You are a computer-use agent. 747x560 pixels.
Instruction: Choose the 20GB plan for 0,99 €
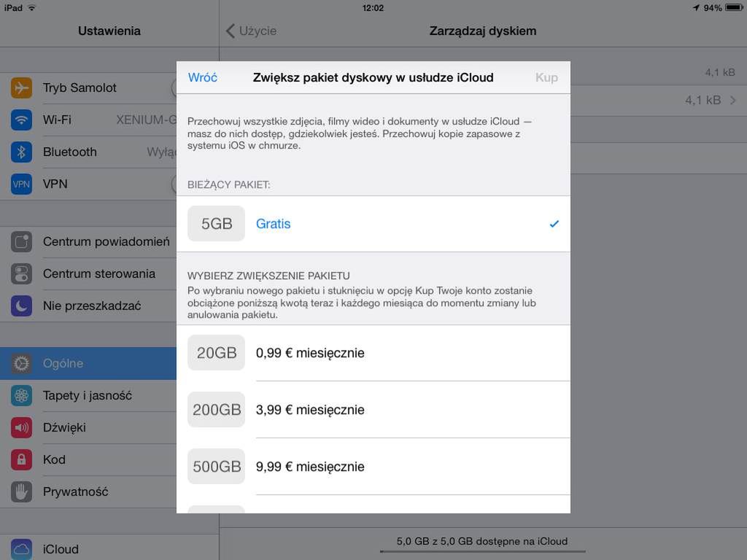tap(373, 353)
